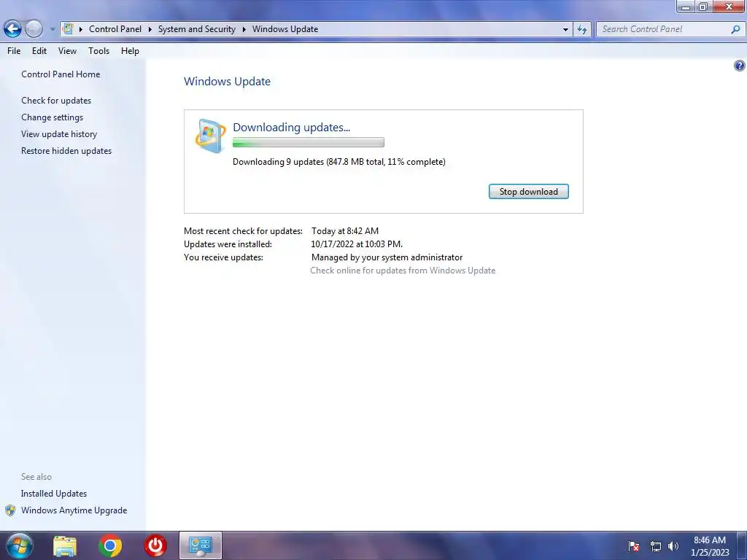Open Installed Updates link
Image resolution: width=747 pixels, height=560 pixels.
pyautogui.click(x=54, y=494)
